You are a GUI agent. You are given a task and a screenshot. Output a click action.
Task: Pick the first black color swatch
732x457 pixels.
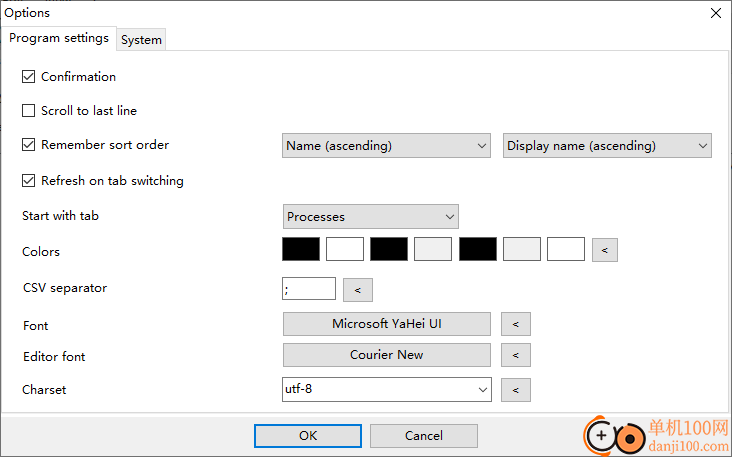click(301, 249)
